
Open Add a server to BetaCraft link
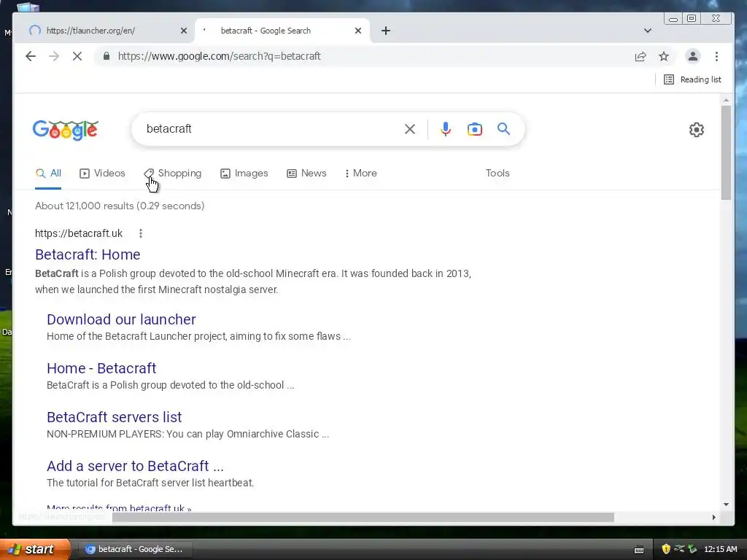point(135,466)
